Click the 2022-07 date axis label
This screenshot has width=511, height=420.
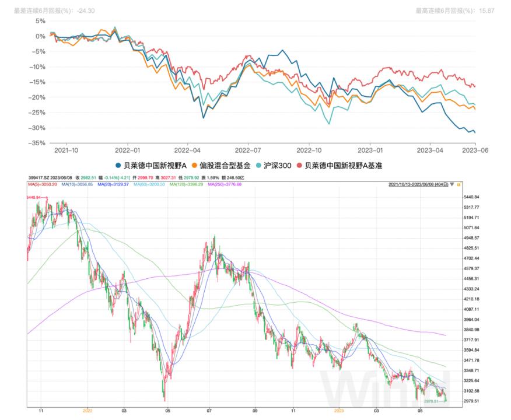[x=248, y=150]
